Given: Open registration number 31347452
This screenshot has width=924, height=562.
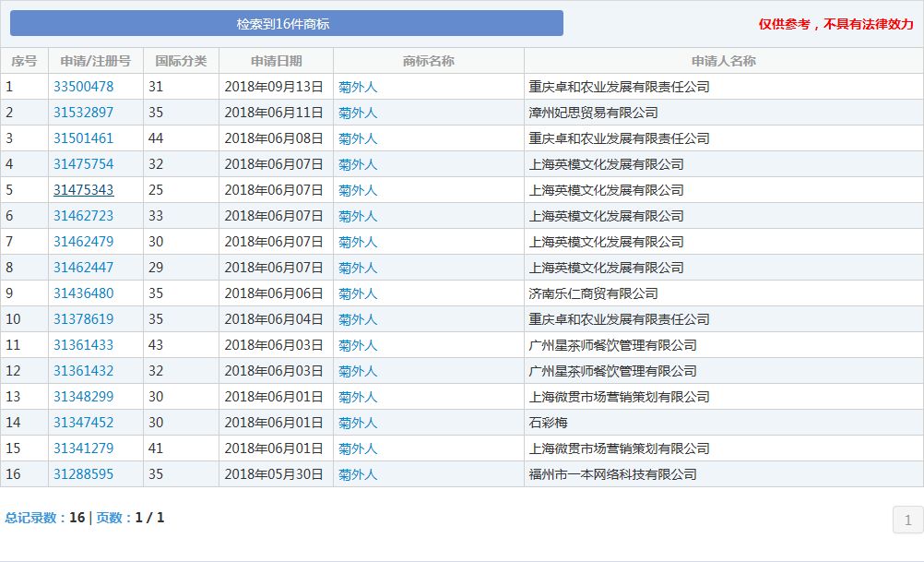Looking at the screenshot, I should [x=83, y=423].
